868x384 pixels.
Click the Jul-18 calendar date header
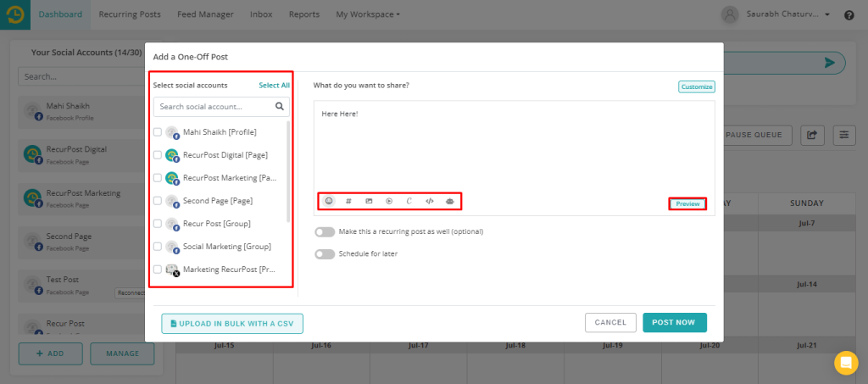[x=515, y=346]
